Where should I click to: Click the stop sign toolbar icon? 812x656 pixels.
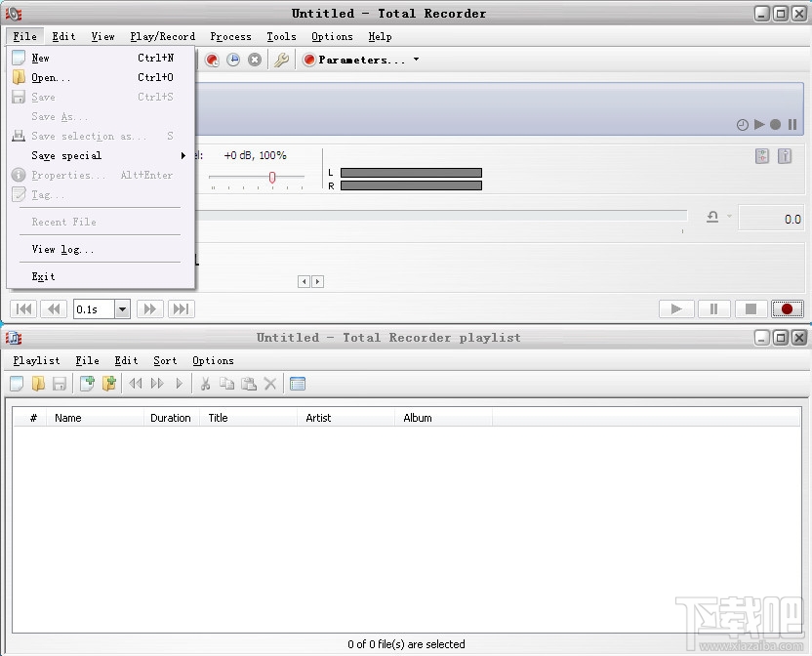coord(255,60)
